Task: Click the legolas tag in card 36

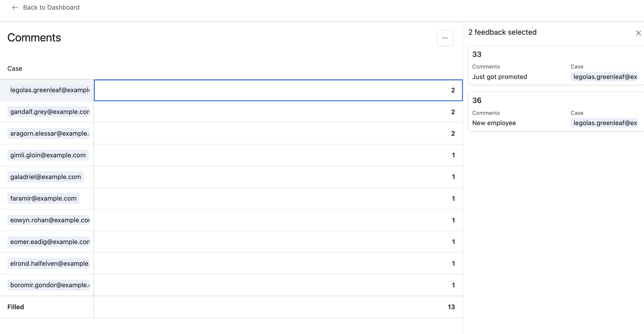Action: click(604, 123)
